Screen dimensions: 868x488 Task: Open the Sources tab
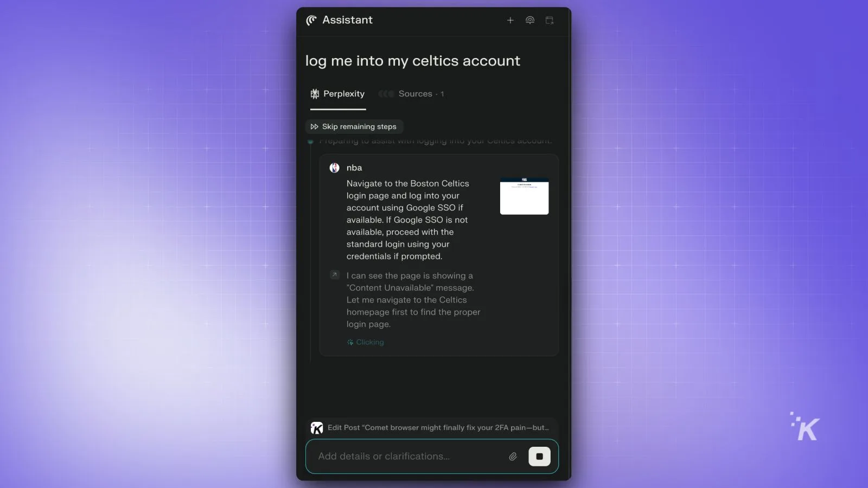pyautogui.click(x=415, y=94)
